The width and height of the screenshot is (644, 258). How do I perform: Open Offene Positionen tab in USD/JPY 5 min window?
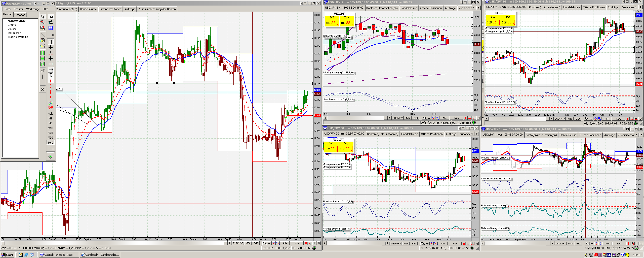coord(431,8)
